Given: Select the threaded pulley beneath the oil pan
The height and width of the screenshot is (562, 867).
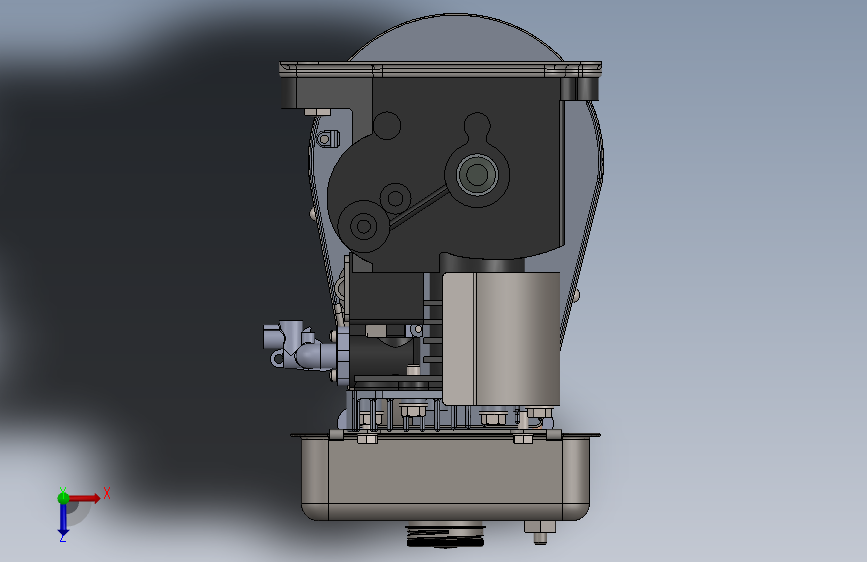Looking at the screenshot, I should pyautogui.click(x=446, y=536).
